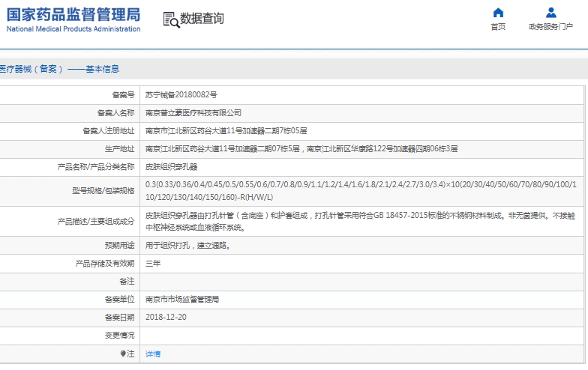Click the 首页 text label
588x370 pixels.
[x=498, y=27]
